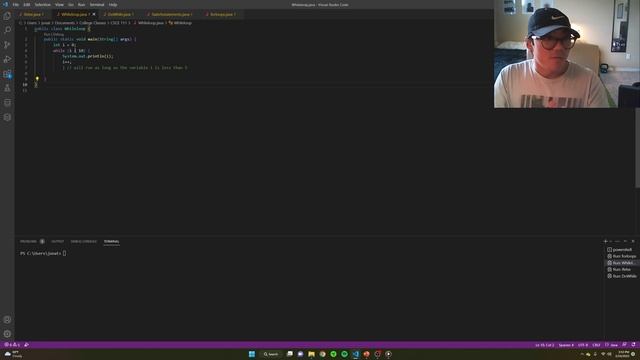Click the UTF-8 encoding status item
Viewport: 640px width, 360px height.
[583, 345]
